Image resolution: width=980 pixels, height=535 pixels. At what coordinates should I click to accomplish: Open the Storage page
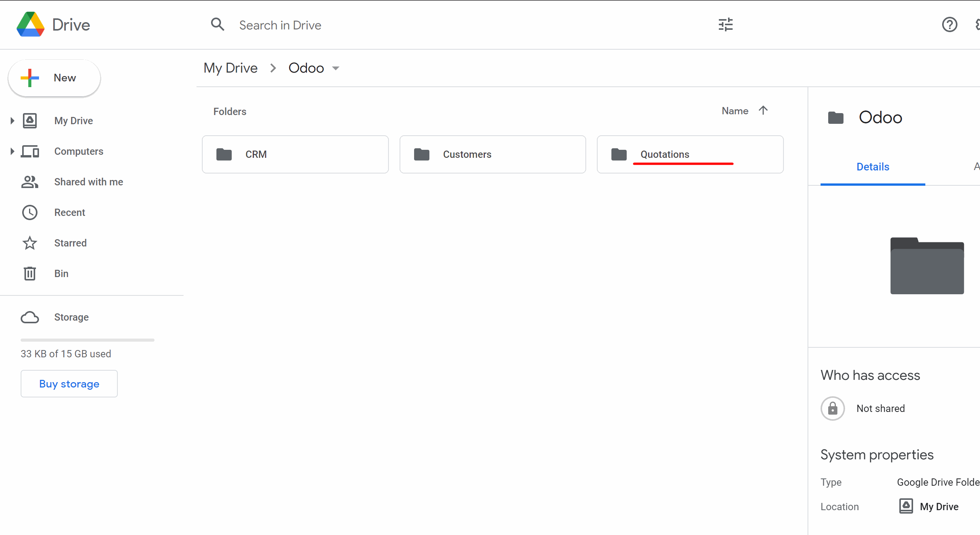(72, 317)
